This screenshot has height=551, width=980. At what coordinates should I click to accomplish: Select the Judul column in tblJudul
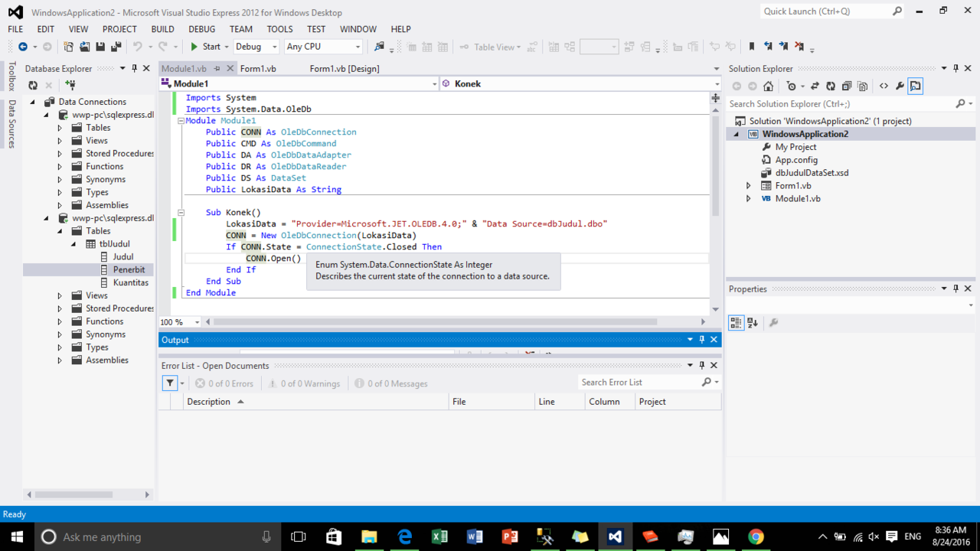pyautogui.click(x=123, y=257)
